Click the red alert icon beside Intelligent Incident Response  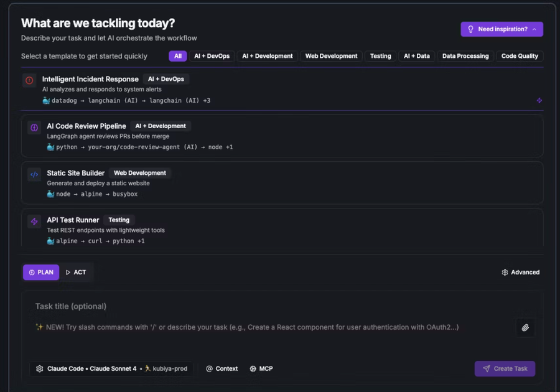29,80
